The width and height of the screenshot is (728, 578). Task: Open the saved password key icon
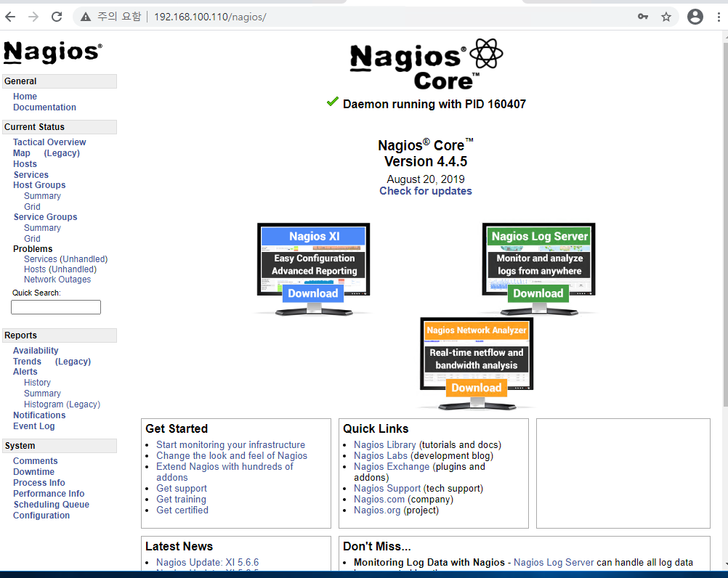tap(643, 17)
